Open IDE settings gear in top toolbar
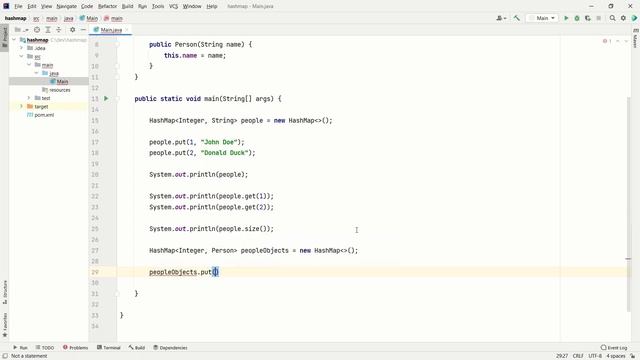The image size is (640, 360). 623,18
